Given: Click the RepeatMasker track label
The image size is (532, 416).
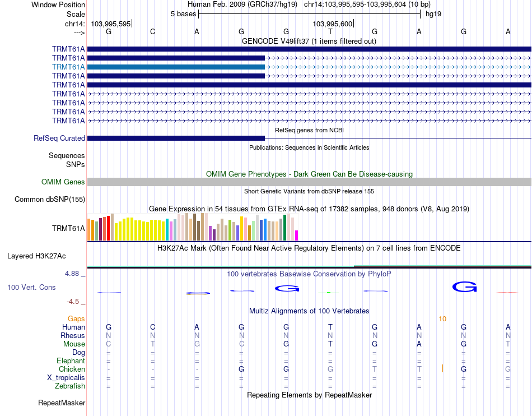Looking at the screenshot, I should [x=62, y=403].
